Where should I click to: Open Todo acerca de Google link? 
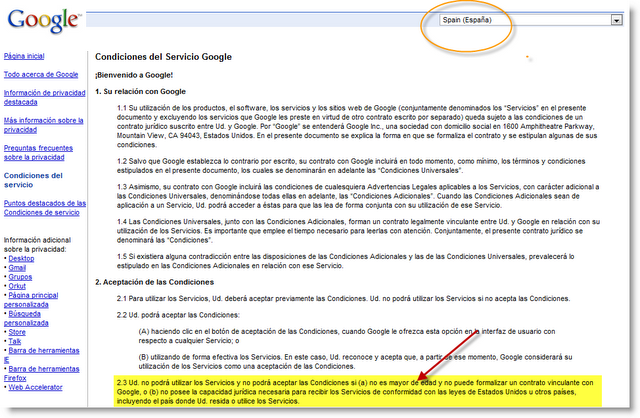41,74
